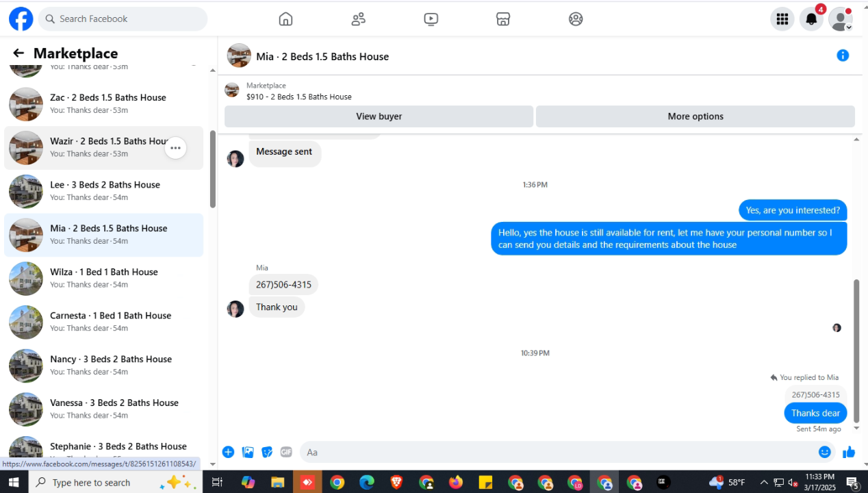Open Microsoft Edge from taskbar
The width and height of the screenshot is (868, 493).
pyautogui.click(x=367, y=482)
